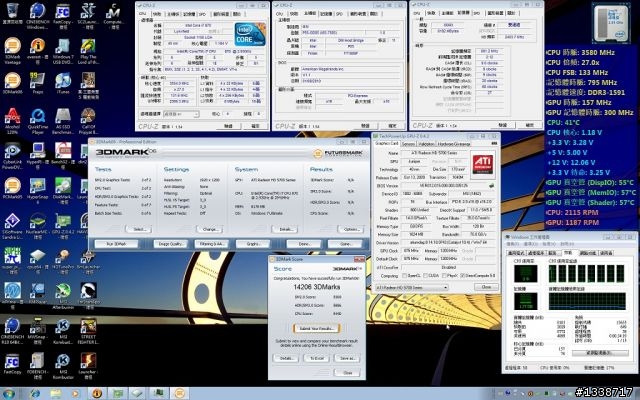This screenshot has height=400, width=640.
Task: Open the FDBENCH desktop shortcut
Action: [37, 366]
